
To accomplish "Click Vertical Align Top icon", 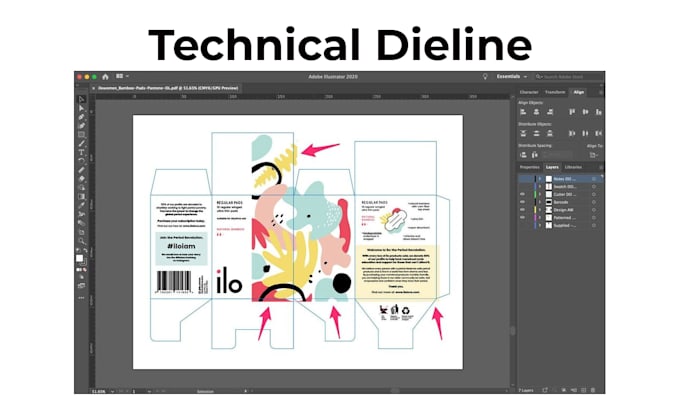I will click(572, 112).
